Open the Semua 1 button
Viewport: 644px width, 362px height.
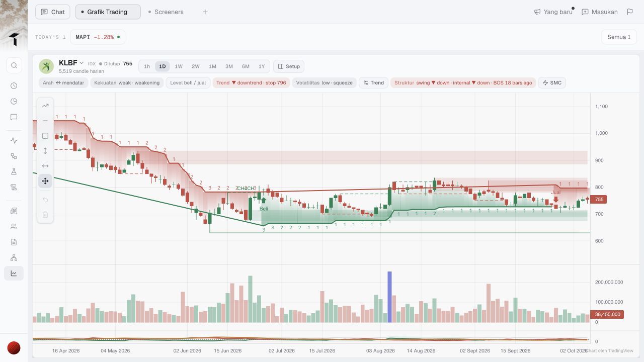pos(619,37)
